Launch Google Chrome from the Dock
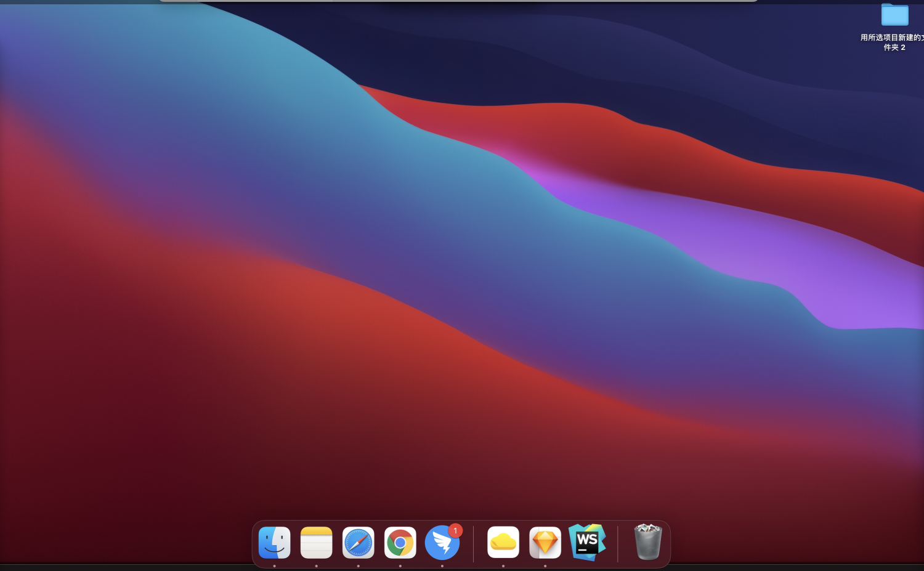Screen dimensions: 924x571 coord(400,543)
